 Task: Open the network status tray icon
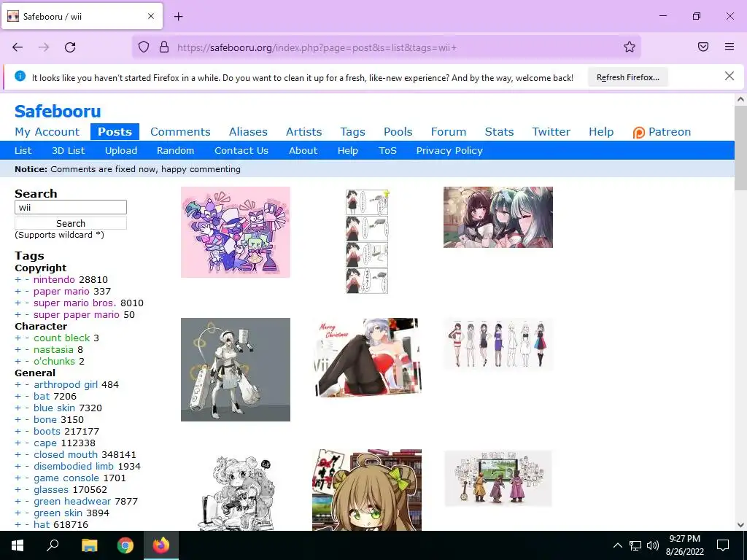[x=635, y=545]
